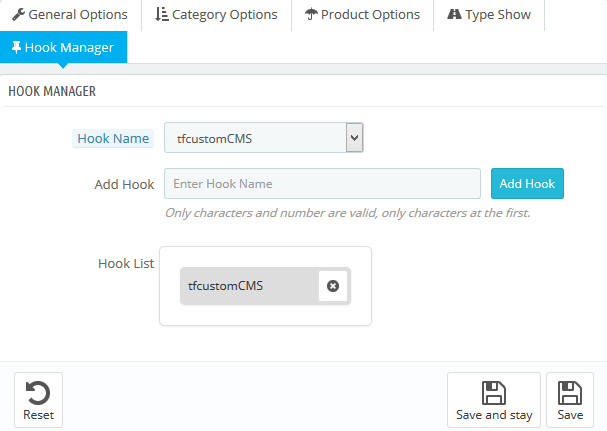Viewport: 607px width, 431px height.
Task: Click empty space inside the Hook List box
Action: 265,312
